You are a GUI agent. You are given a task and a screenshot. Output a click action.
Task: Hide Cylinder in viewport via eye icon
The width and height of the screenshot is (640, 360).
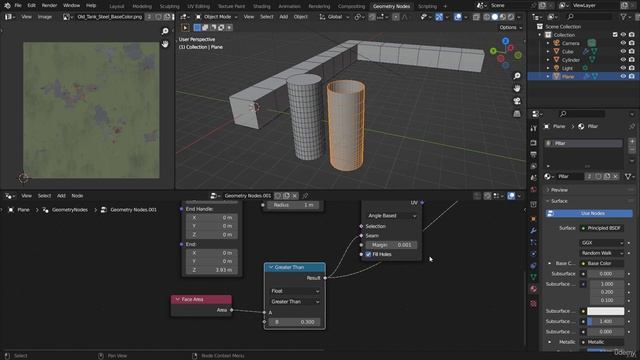tap(623, 60)
